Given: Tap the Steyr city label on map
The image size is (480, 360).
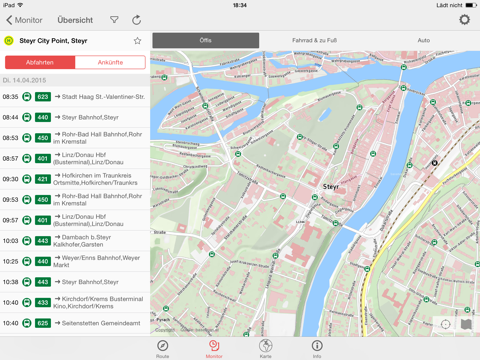Looking at the screenshot, I should tap(331, 187).
